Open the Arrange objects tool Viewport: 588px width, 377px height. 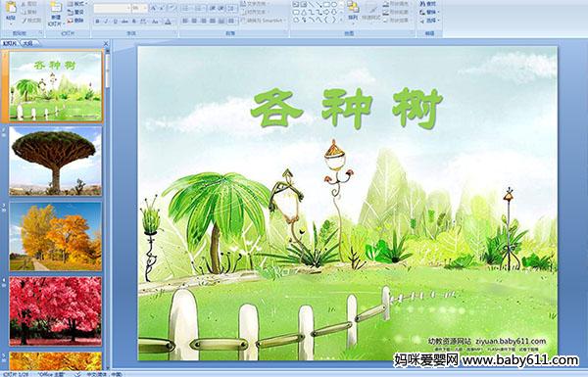click(352, 11)
